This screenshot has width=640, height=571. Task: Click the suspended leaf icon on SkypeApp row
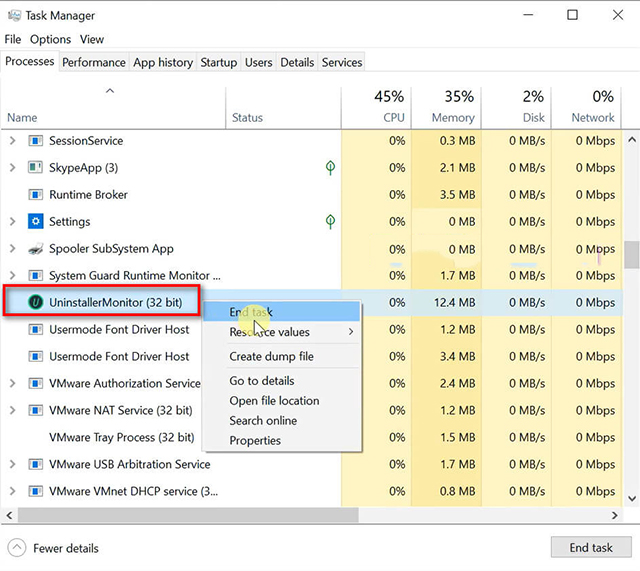[330, 167]
